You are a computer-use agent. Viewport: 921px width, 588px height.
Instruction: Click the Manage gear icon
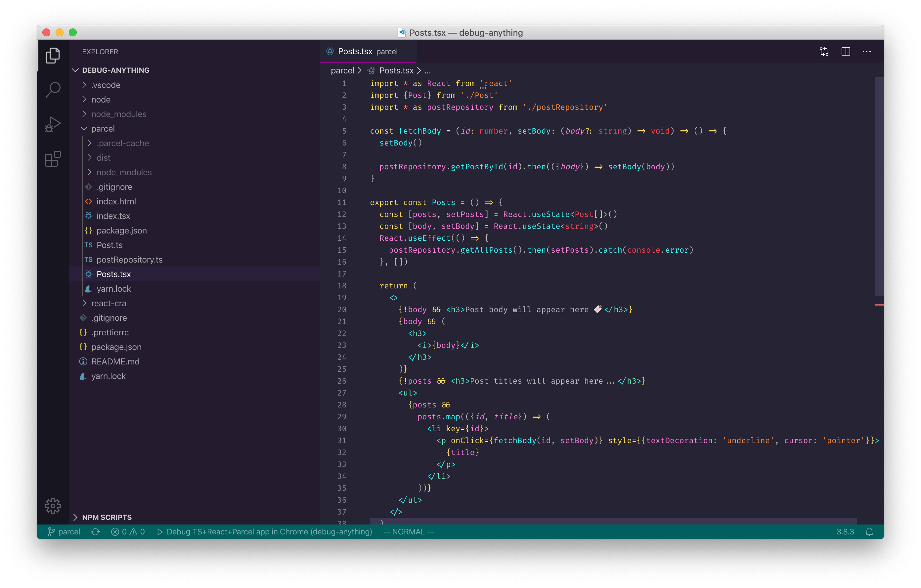point(53,505)
